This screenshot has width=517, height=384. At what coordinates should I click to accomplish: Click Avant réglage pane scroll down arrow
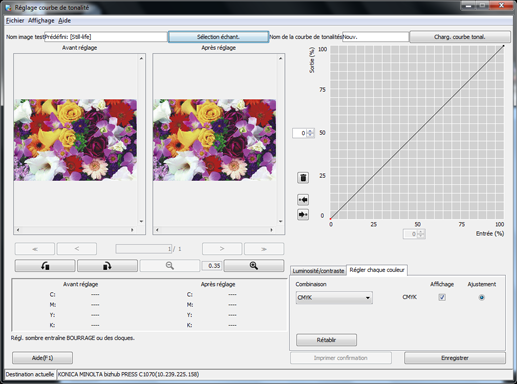[x=141, y=221]
